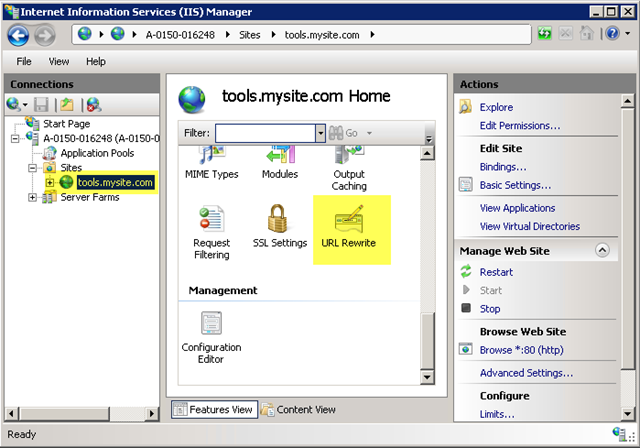
Task: Click the Up folder icon in Connections
Action: coord(67,105)
